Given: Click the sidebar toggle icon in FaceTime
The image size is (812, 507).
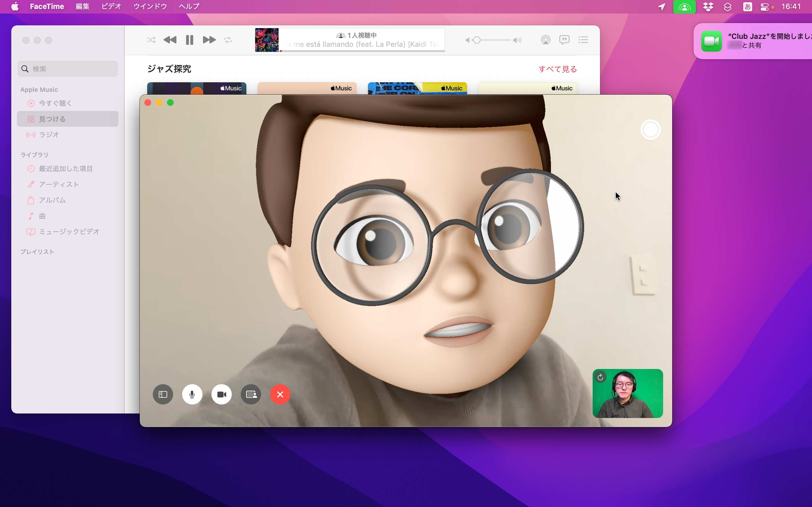Looking at the screenshot, I should (162, 394).
